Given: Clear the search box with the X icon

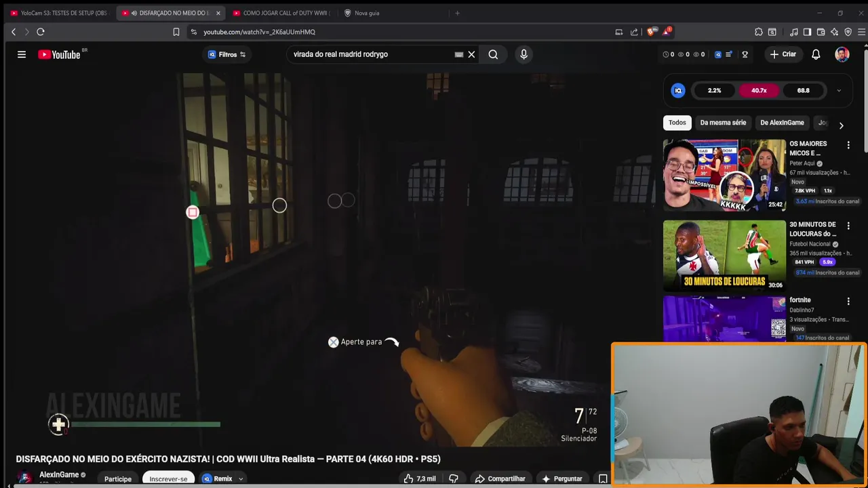Looking at the screenshot, I should click(x=471, y=54).
